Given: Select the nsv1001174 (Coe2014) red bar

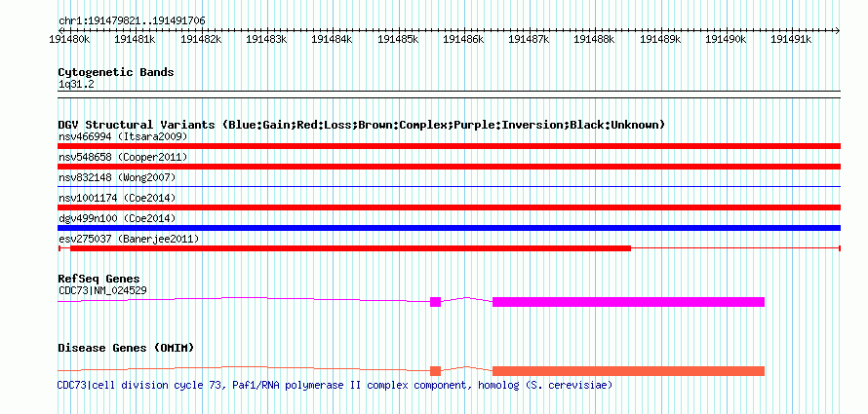Looking at the screenshot, I should tap(449, 207).
